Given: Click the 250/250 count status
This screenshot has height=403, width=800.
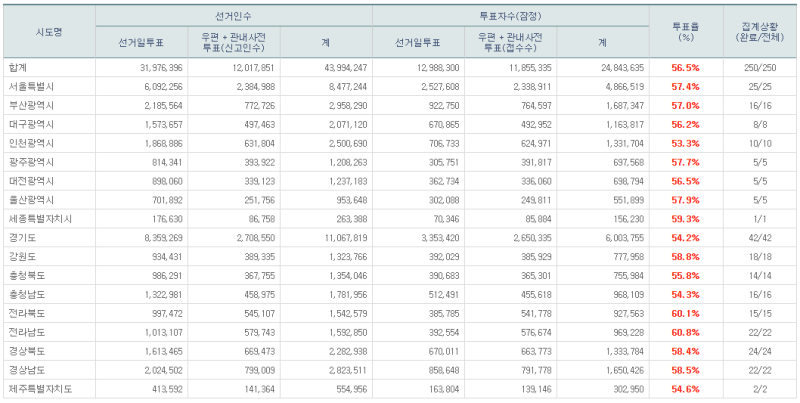Looking at the screenshot, I should point(760,68).
